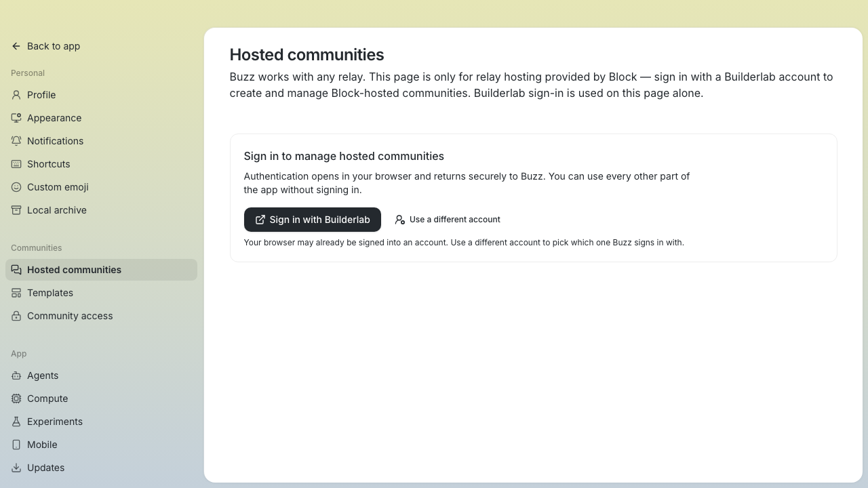The width and height of the screenshot is (868, 488).
Task: Open Custom emoji settings
Action: pos(101,187)
